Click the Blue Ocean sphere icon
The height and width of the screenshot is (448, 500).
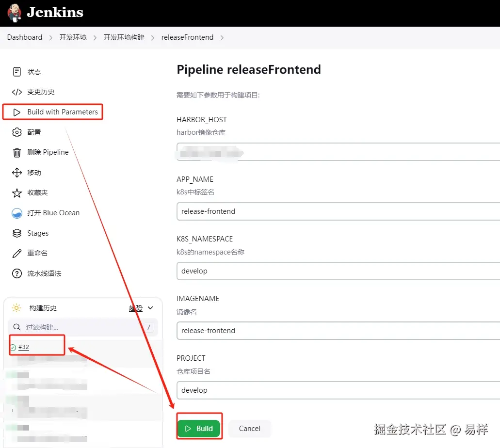[17, 213]
